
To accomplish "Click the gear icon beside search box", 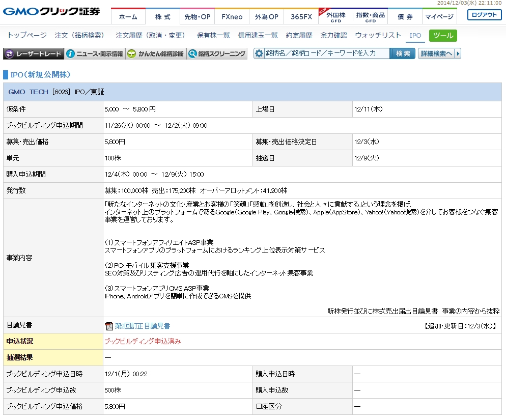I will [259, 53].
